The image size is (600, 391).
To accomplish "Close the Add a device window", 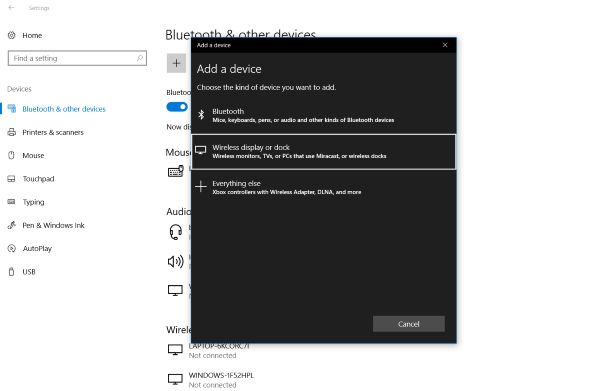I will (445, 45).
